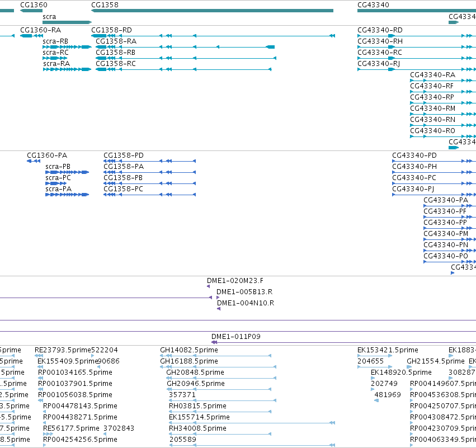
Task: Click EST GH20946.5prime
Action: (196, 384)
